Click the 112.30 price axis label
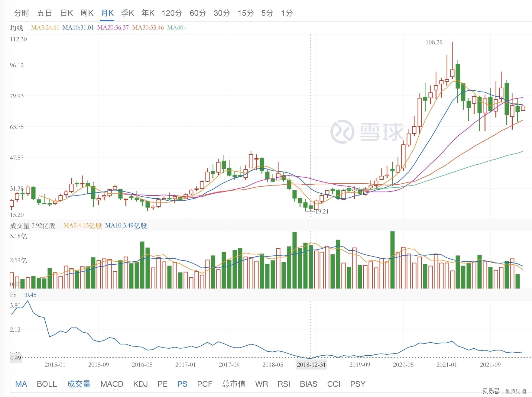532x397 pixels. [x=18, y=39]
